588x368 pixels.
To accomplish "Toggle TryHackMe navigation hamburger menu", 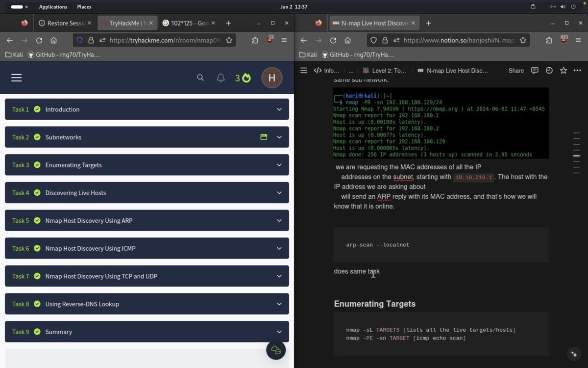I will (16, 78).
